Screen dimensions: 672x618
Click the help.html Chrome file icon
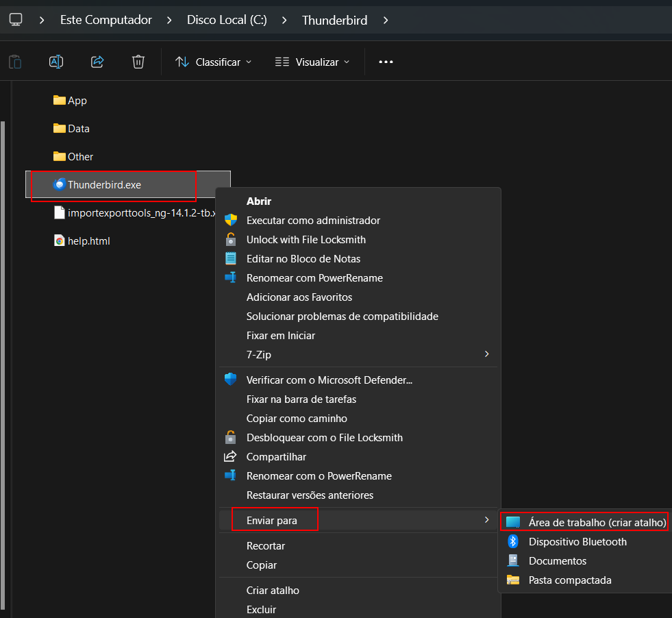tap(59, 240)
